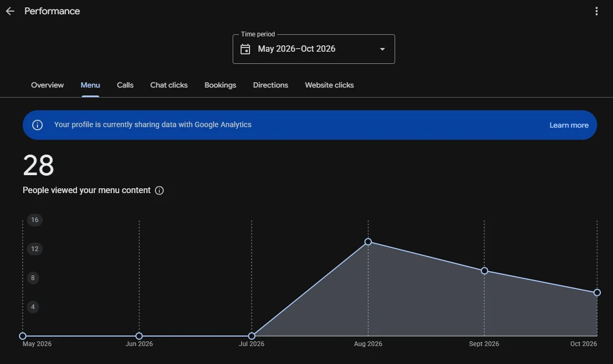
Task: Select the Sept 2026 data point
Action: point(484,271)
